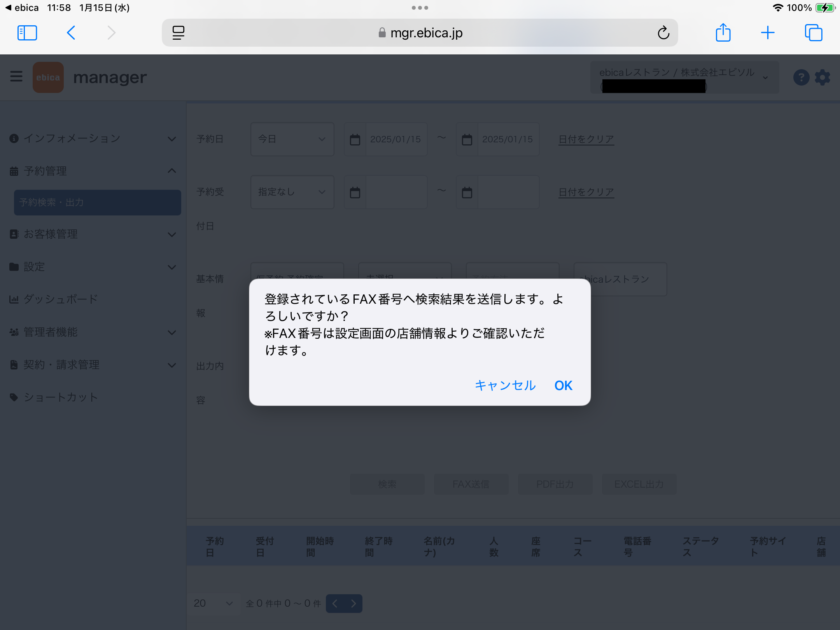Expand the インフォメーション menu
The width and height of the screenshot is (840, 630).
93,138
